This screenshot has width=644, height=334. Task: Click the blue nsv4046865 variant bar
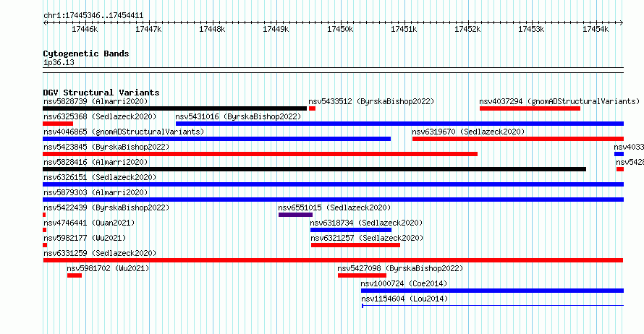pyautogui.click(x=217, y=139)
